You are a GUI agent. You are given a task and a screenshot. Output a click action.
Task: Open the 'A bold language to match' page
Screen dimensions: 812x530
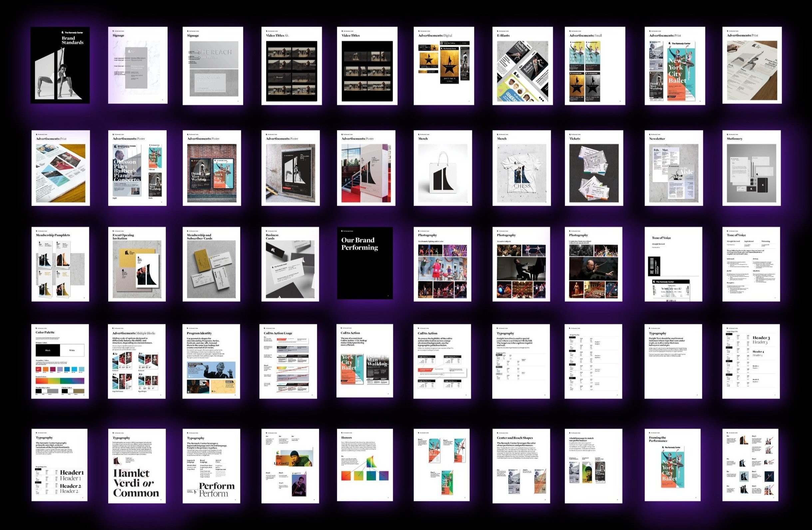pos(594,466)
